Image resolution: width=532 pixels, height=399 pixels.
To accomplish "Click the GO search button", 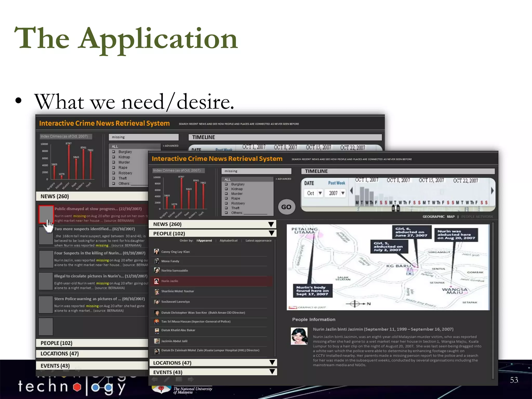I will (286, 207).
